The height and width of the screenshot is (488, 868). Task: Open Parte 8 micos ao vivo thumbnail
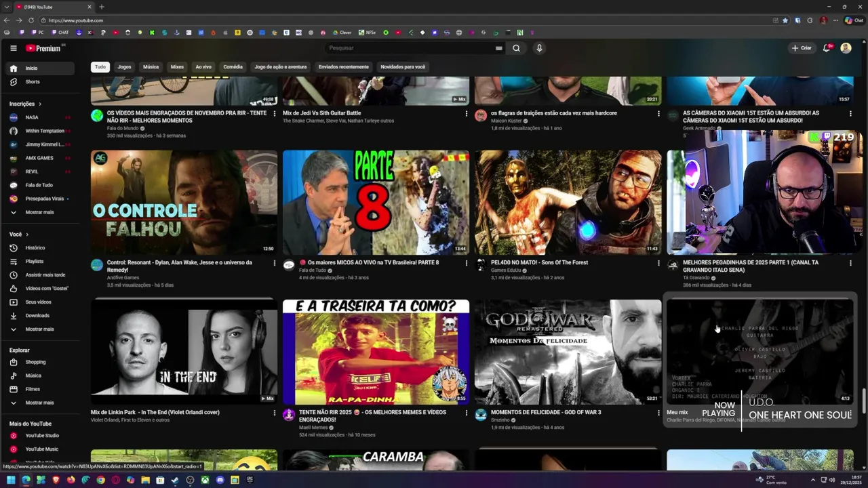click(x=376, y=202)
